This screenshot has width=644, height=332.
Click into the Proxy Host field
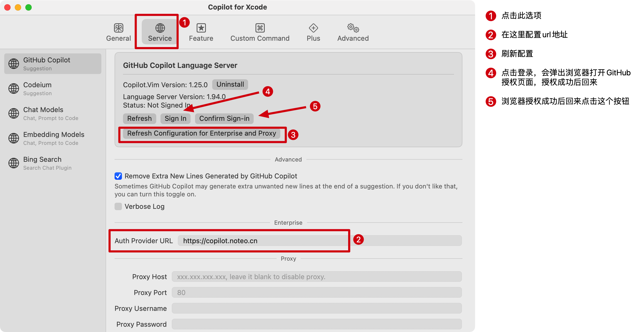tap(316, 277)
